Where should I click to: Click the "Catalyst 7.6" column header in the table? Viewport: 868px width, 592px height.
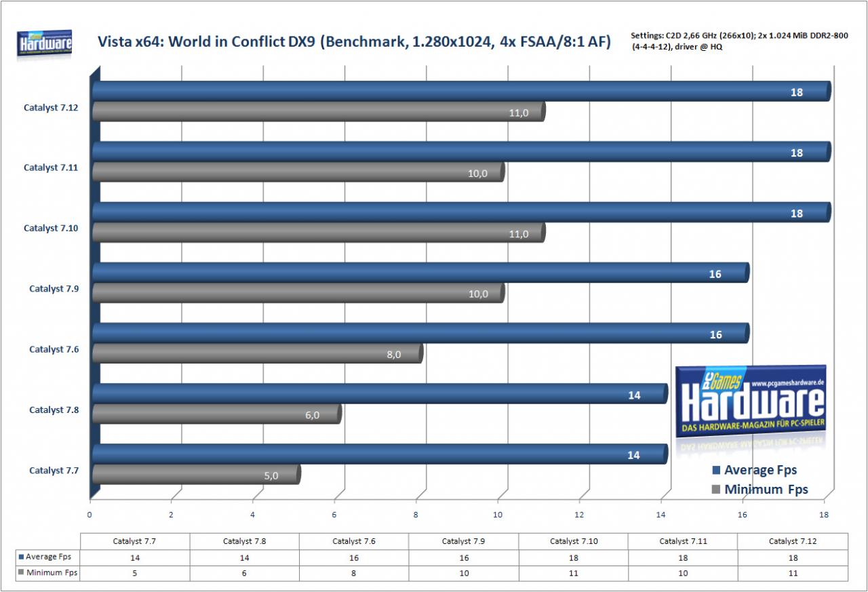[354, 541]
